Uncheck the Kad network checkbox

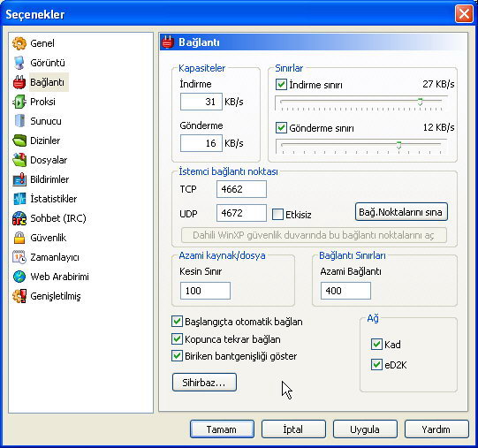coord(376,345)
